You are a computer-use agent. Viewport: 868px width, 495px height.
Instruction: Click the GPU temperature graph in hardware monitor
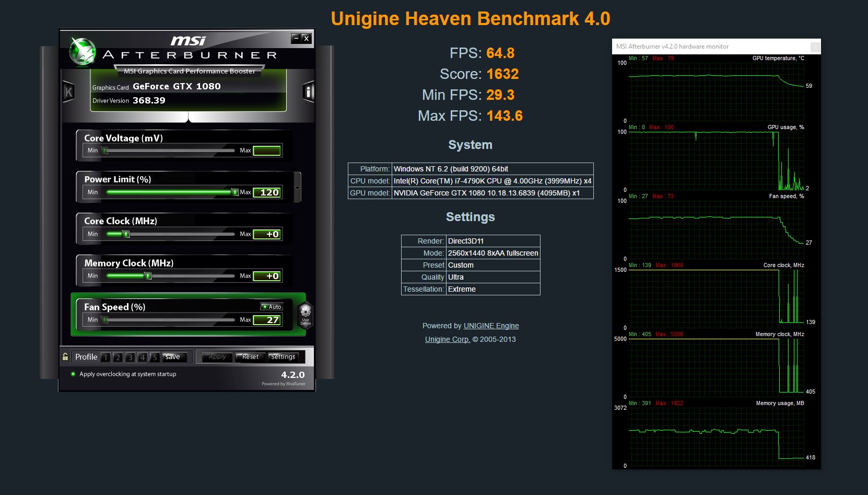(717, 92)
